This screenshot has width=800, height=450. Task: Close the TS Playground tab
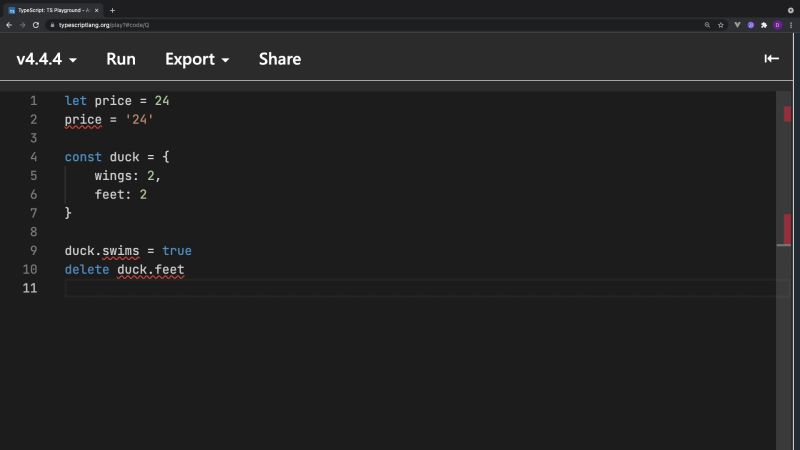click(96, 9)
